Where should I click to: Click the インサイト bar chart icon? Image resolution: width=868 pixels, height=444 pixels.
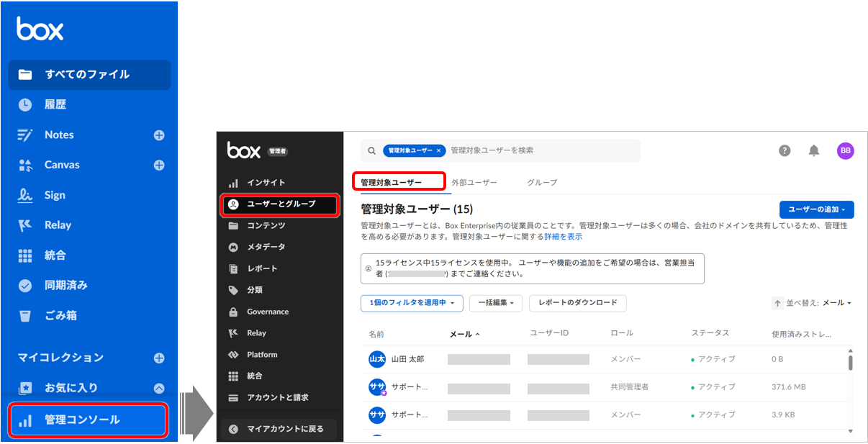(233, 183)
